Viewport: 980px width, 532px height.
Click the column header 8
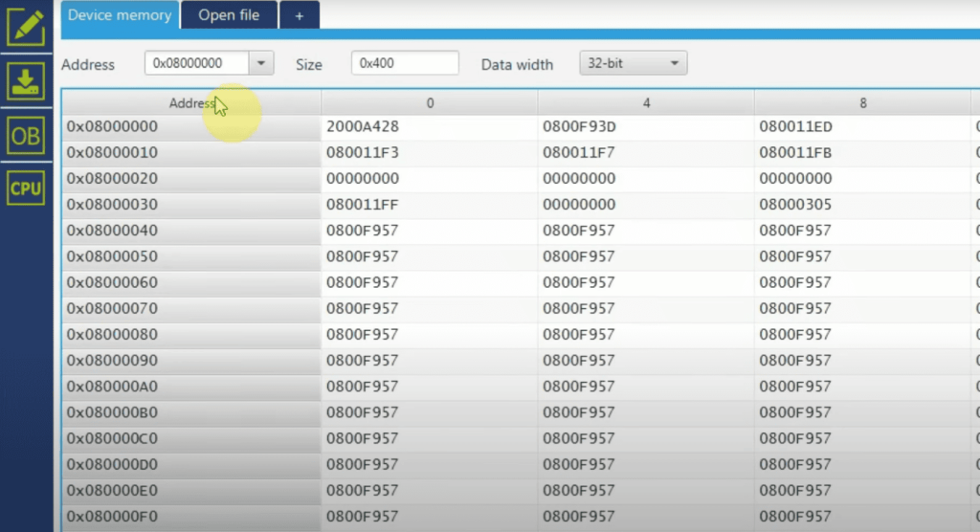[862, 103]
